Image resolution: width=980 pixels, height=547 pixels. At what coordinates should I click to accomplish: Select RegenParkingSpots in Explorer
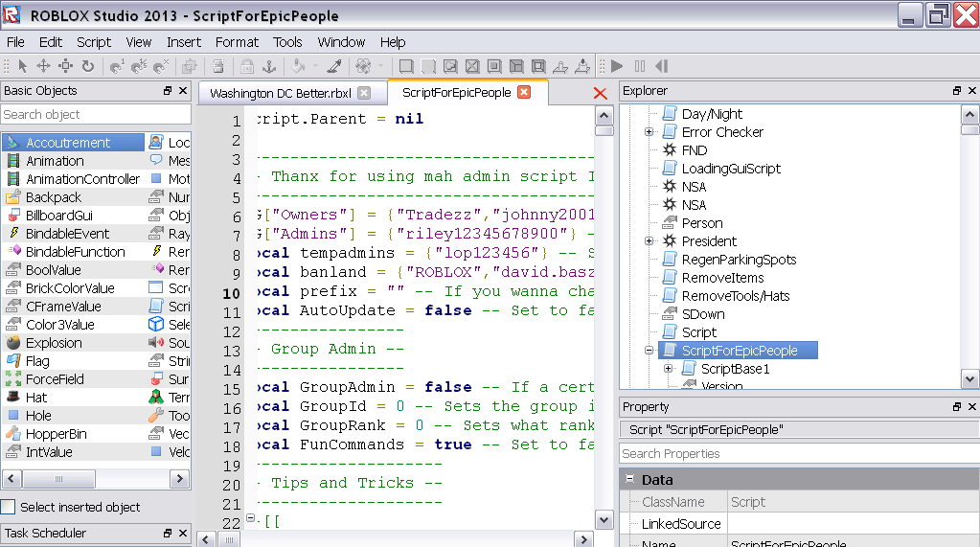coord(739,260)
